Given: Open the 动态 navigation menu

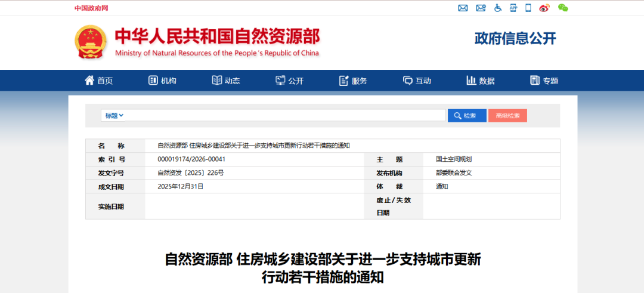Looking at the screenshot, I should click(x=226, y=81).
